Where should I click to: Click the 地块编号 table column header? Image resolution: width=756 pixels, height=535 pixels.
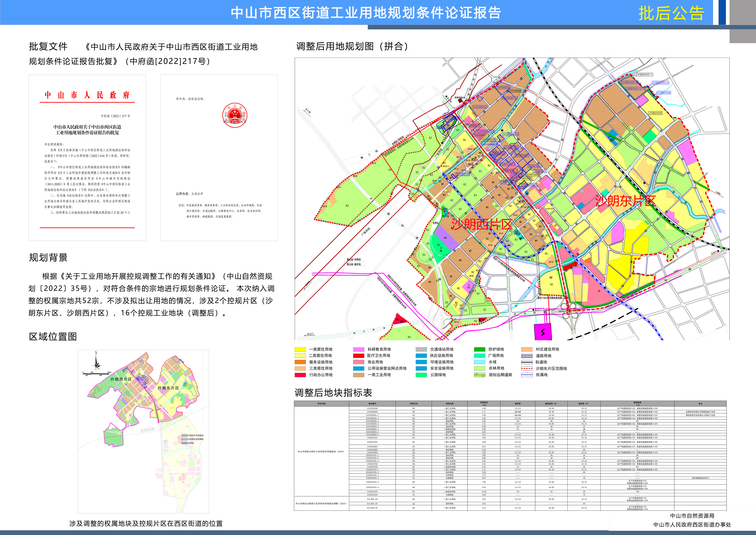click(x=372, y=404)
